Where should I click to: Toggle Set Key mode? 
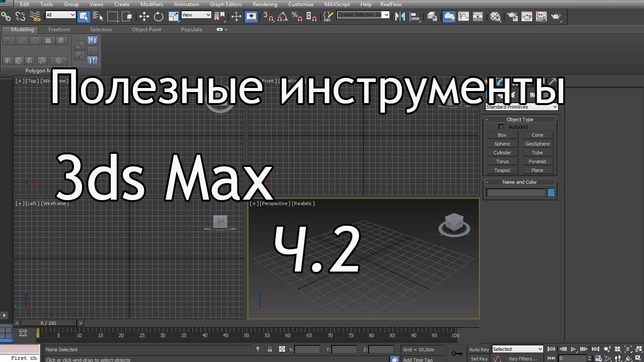pos(479,359)
